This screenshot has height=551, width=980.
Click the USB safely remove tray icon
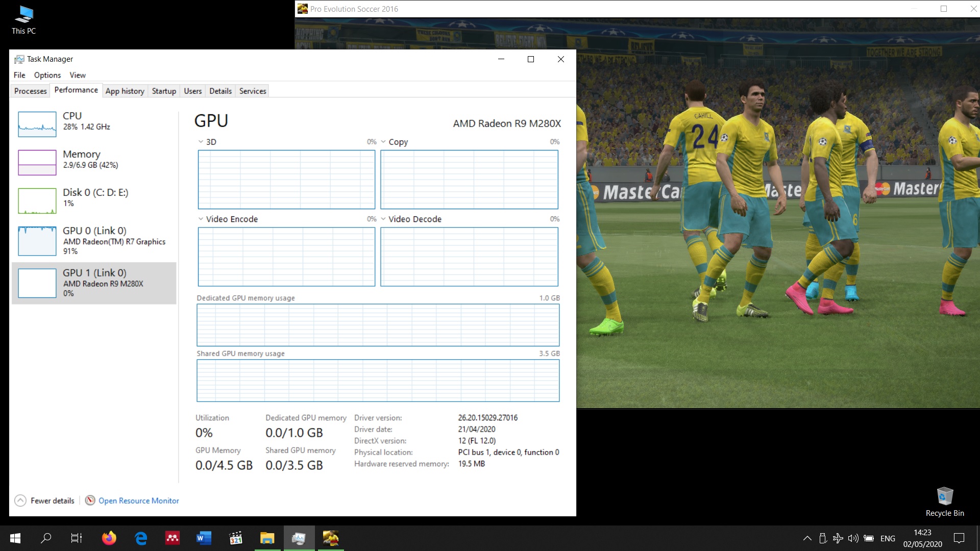822,538
